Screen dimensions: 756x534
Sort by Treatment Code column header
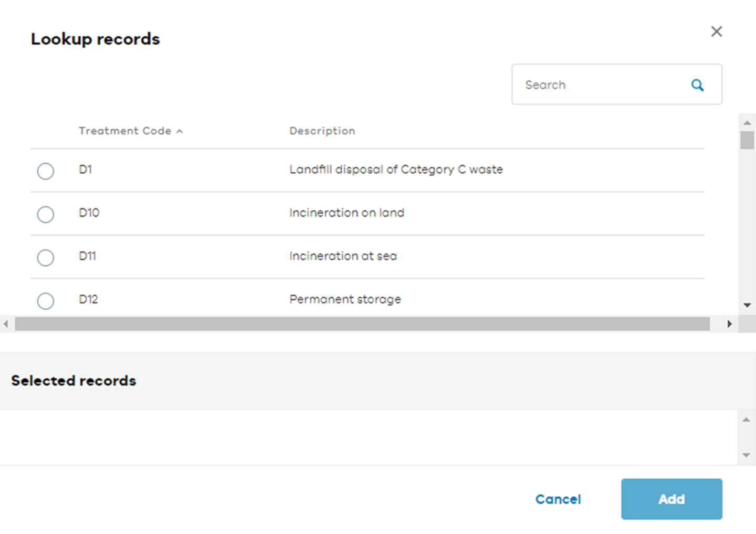pyautogui.click(x=125, y=131)
